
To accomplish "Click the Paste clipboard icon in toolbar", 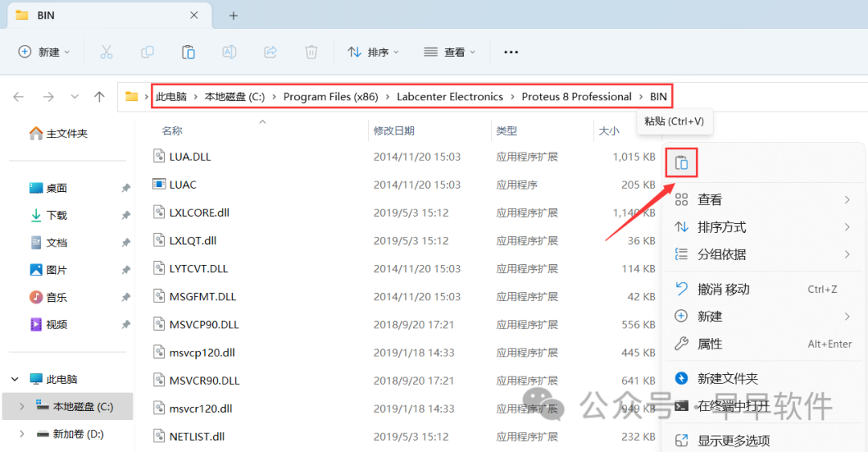I will (188, 52).
